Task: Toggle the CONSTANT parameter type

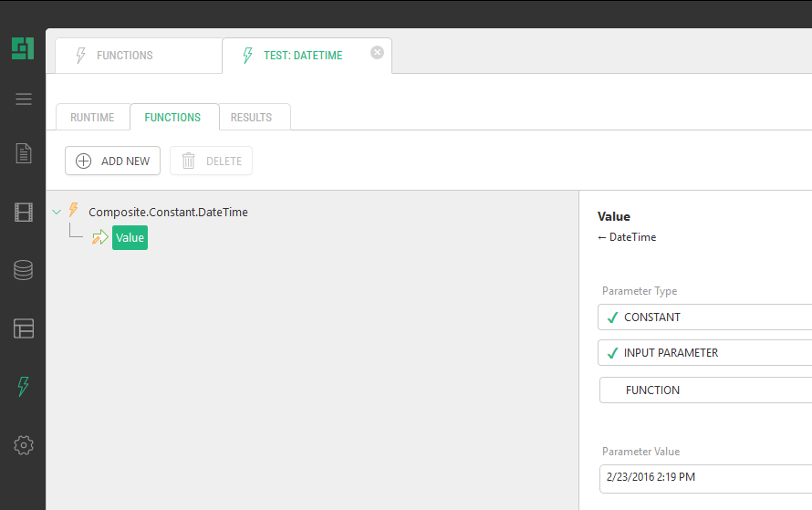Action: pyautogui.click(x=704, y=317)
